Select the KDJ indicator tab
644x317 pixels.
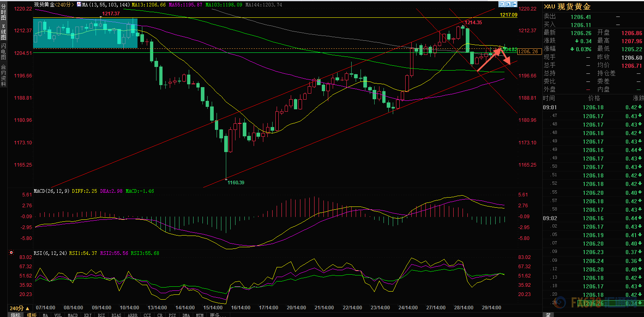(88, 315)
